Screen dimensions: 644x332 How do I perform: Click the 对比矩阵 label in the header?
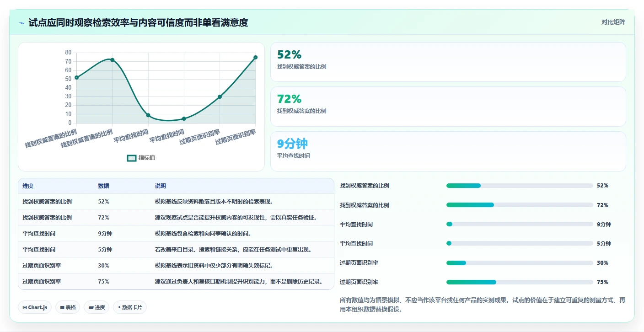[613, 22]
